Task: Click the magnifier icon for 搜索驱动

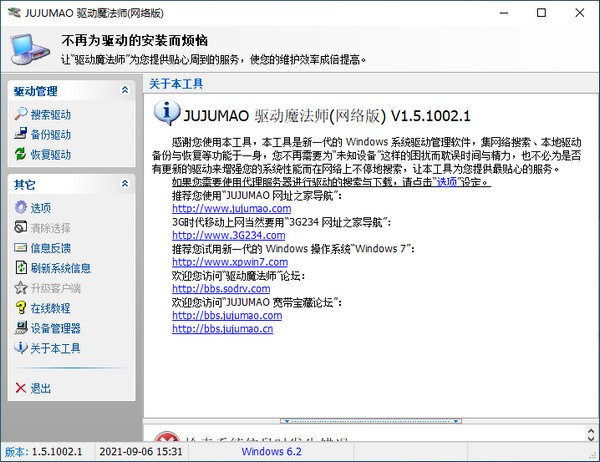Action: [21, 114]
